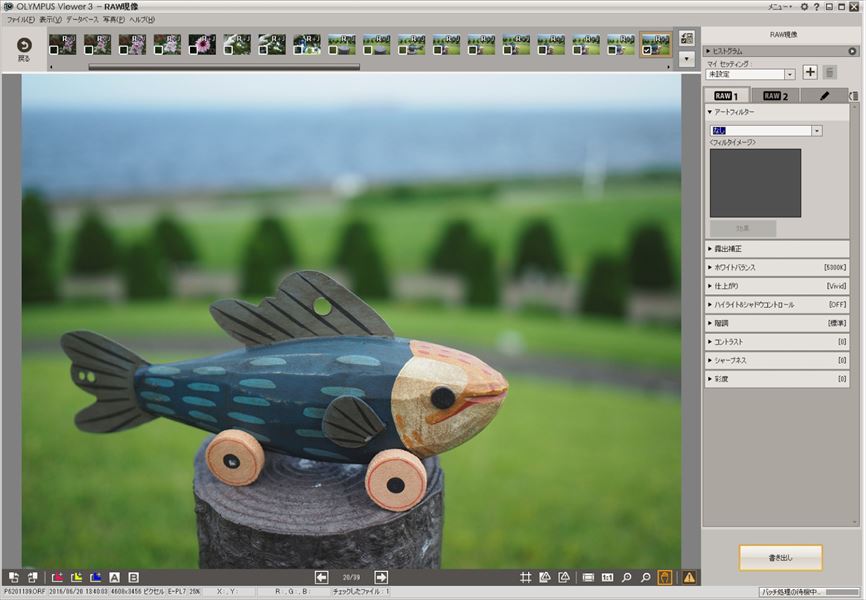Open the ファイル menu

[20, 19]
